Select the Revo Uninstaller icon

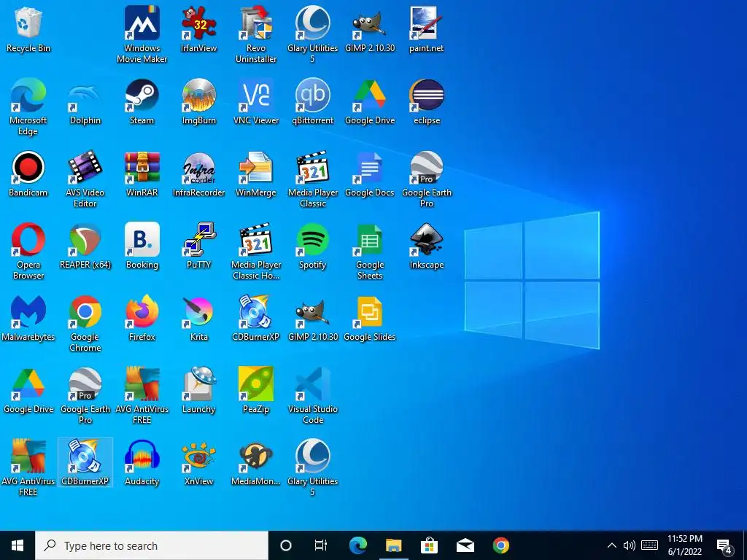tap(256, 34)
